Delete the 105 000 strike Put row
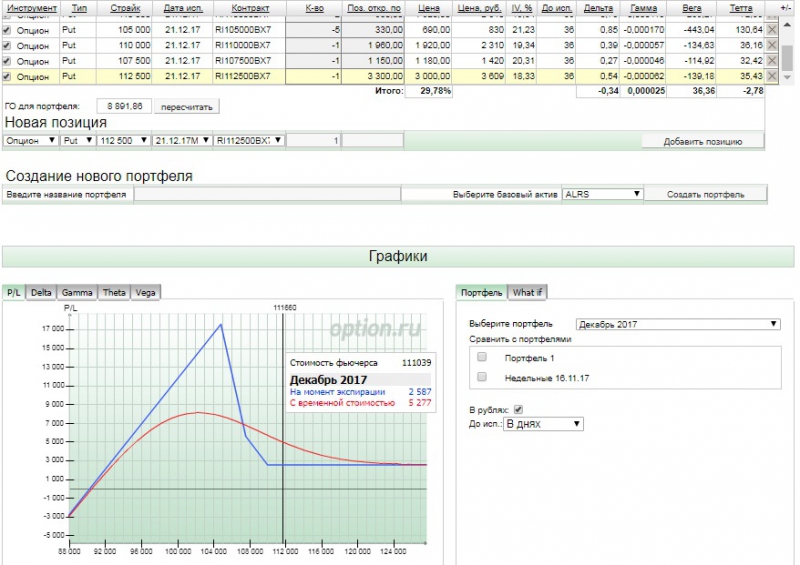Screen dimensions: 800x565 [x=772, y=31]
